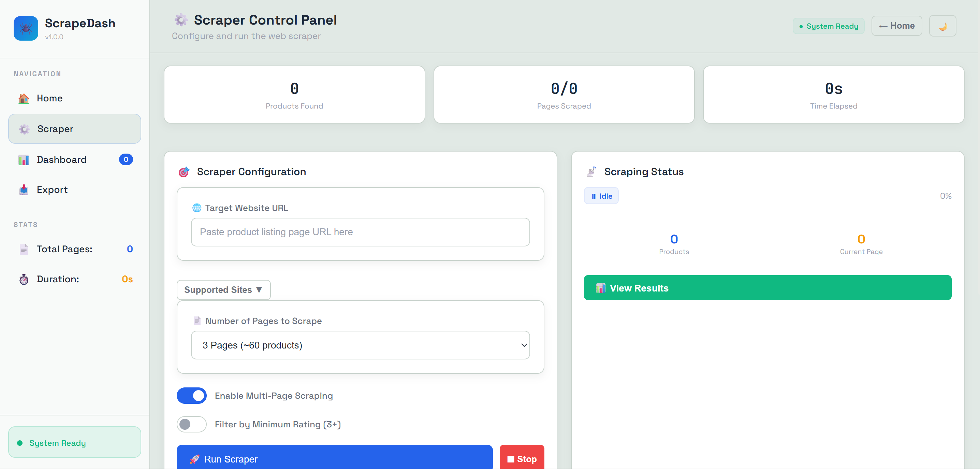Click the globe icon near Target Website URL
Viewport: 980px width, 469px height.
(197, 208)
